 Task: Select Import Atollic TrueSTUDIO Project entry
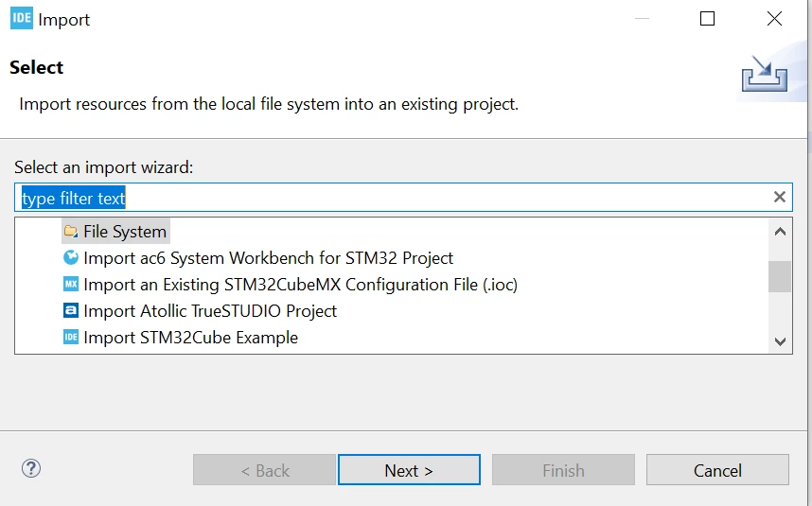point(210,310)
